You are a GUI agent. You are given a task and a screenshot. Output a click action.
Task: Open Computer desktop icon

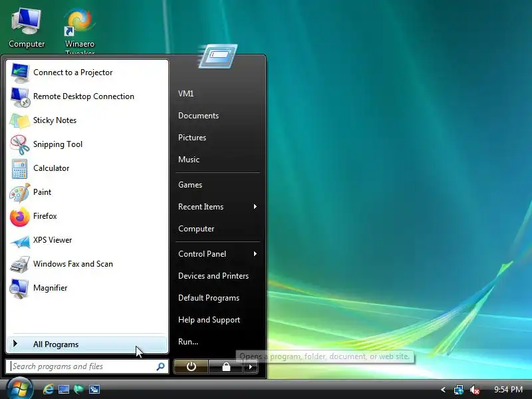coord(27,28)
